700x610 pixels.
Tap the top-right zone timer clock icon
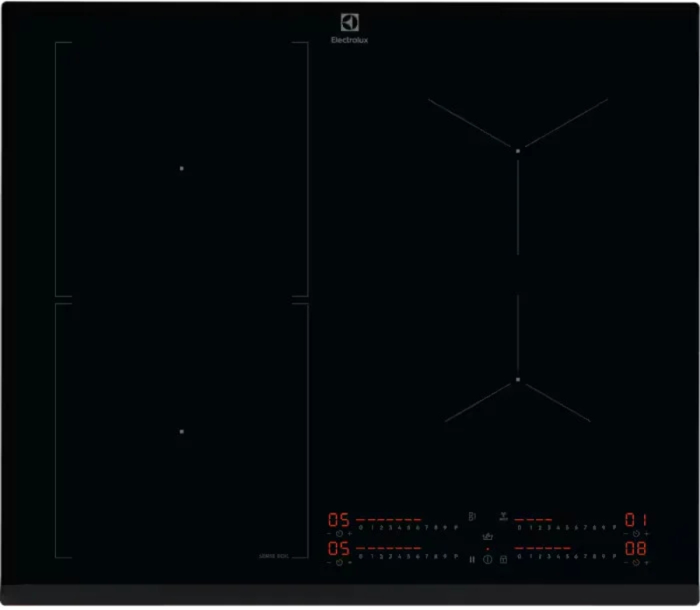pos(636,534)
